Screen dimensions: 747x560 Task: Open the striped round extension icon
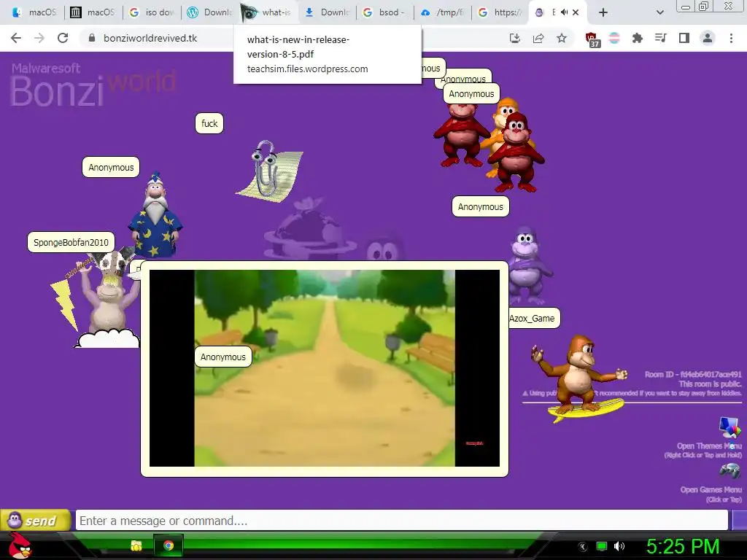coord(614,38)
